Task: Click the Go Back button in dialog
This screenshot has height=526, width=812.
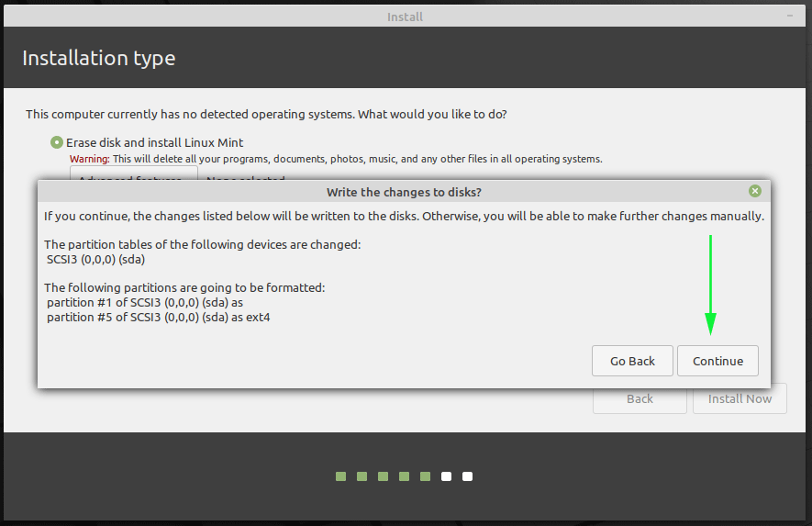Action: coord(632,361)
